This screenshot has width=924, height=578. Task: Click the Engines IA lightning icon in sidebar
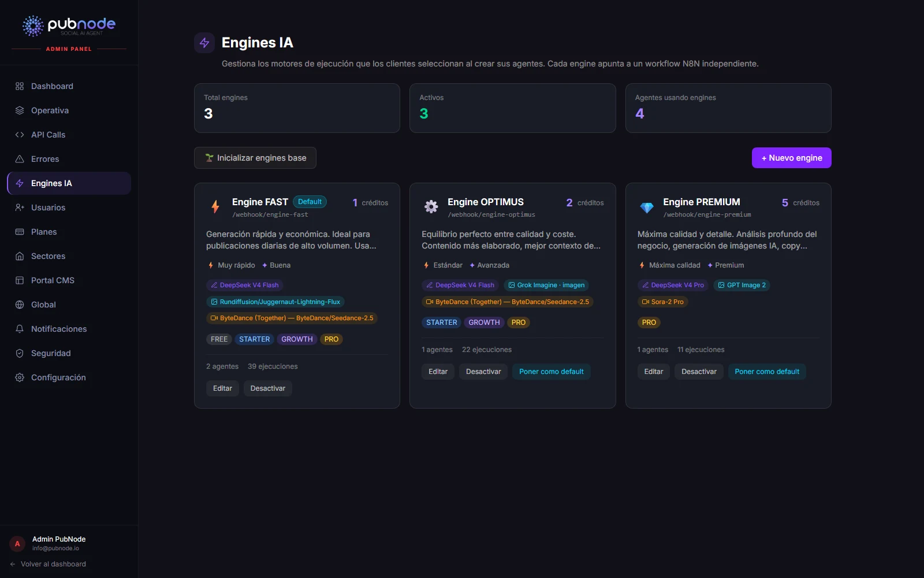20,183
